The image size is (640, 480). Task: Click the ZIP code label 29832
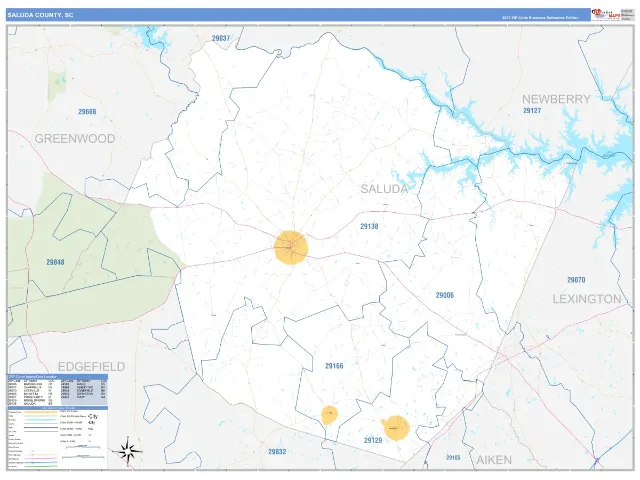(277, 451)
